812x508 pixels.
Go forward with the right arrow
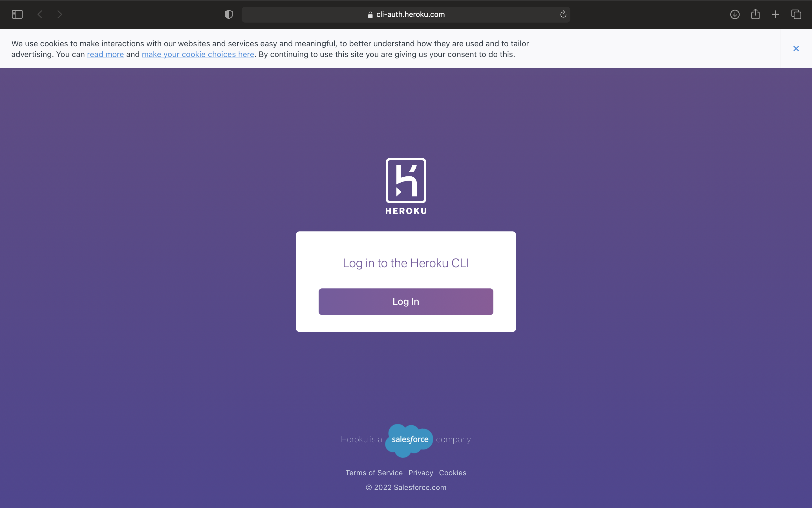tap(60, 14)
